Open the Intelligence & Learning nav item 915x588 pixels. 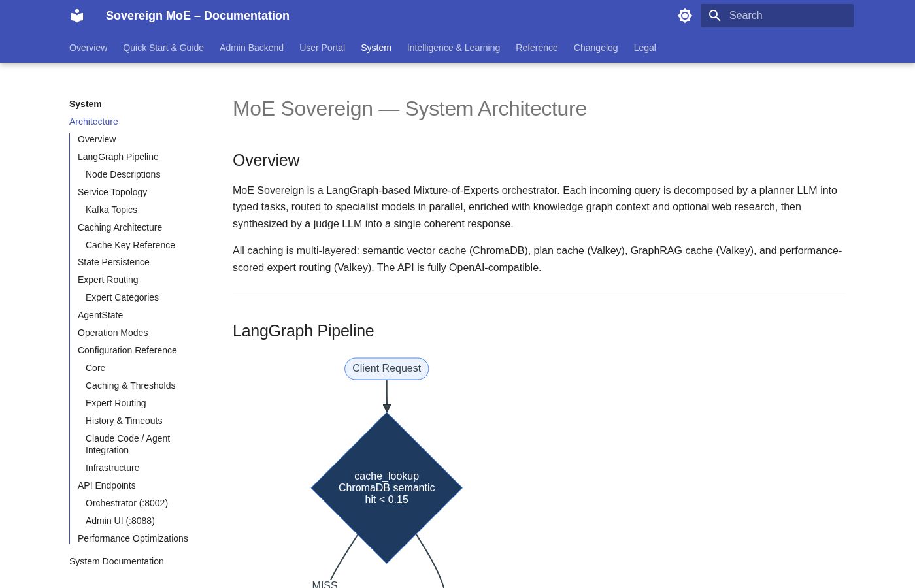tap(453, 48)
